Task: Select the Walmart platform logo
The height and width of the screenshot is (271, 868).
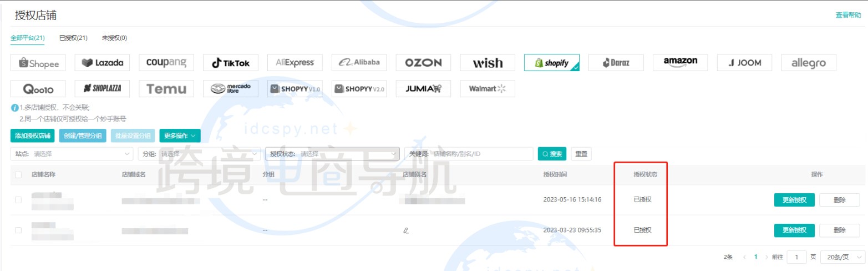Action: coord(488,89)
